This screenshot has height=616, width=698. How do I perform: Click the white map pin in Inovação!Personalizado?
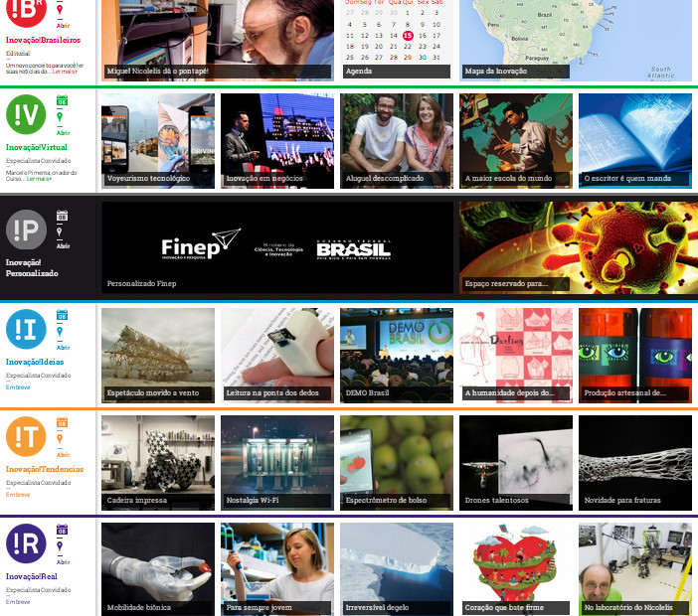(x=60, y=231)
